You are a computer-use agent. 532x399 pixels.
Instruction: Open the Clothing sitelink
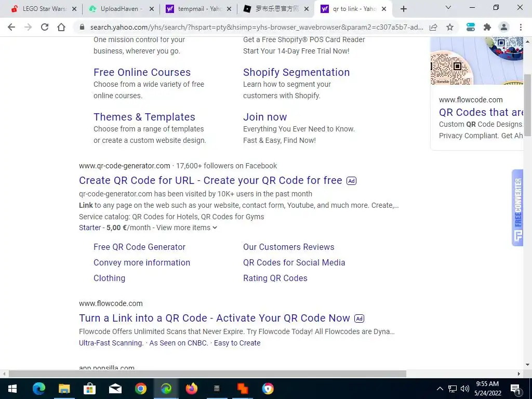point(109,278)
